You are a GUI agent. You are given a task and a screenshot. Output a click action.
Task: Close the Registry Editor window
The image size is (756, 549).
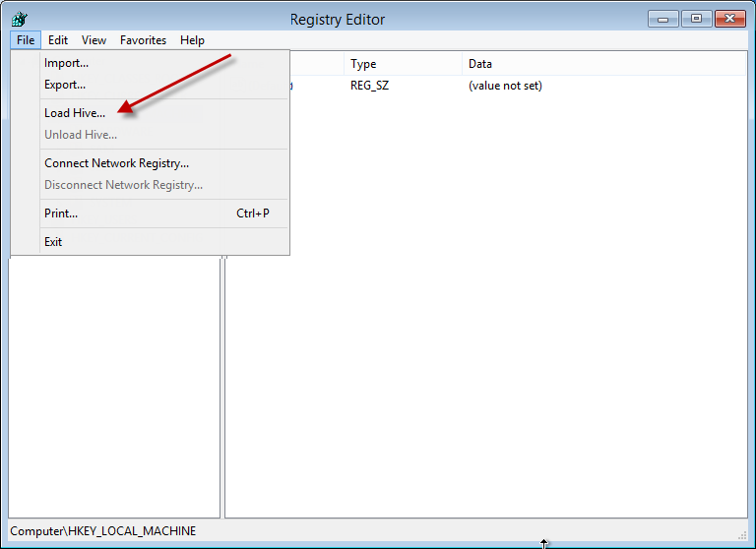pyautogui.click(x=729, y=18)
